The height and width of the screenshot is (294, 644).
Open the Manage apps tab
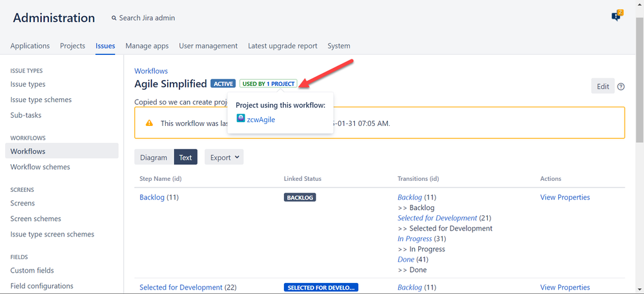tap(147, 46)
